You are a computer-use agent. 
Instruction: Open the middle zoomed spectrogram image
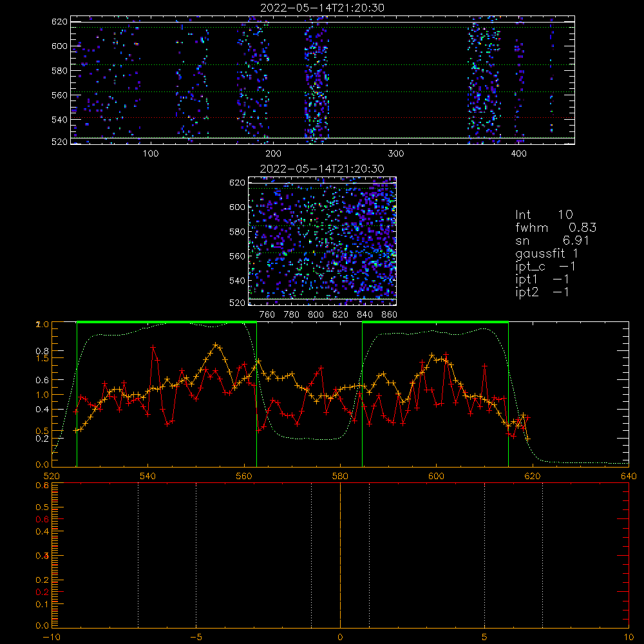click(323, 241)
